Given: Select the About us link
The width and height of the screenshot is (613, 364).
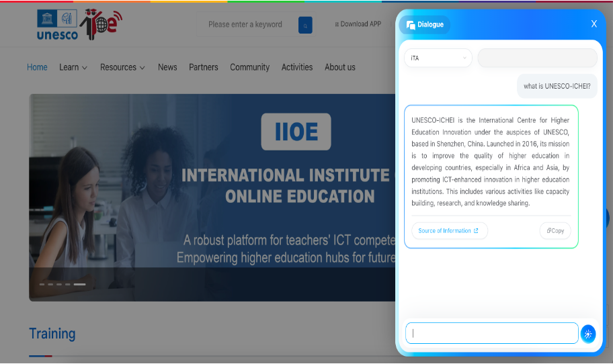Looking at the screenshot, I should 339,67.
